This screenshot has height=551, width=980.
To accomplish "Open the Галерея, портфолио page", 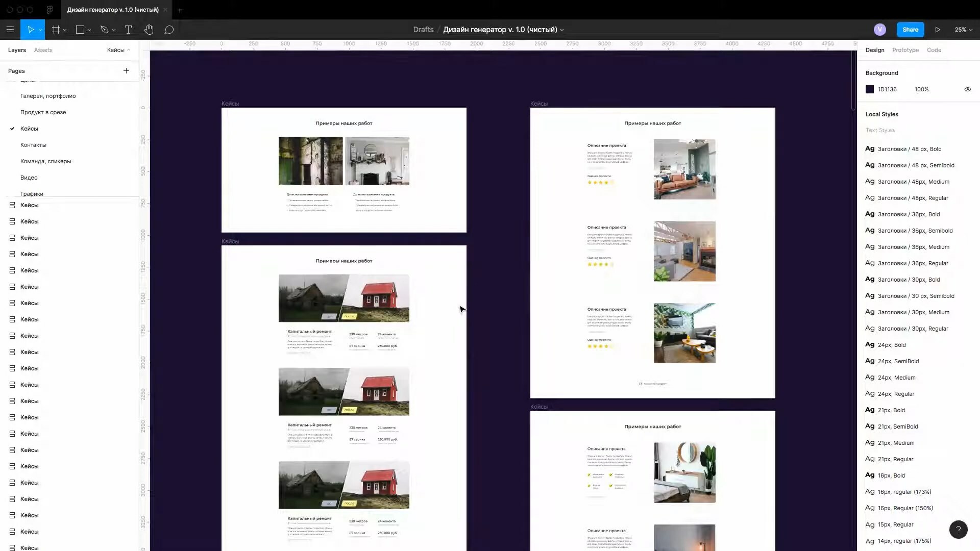I will point(48,96).
